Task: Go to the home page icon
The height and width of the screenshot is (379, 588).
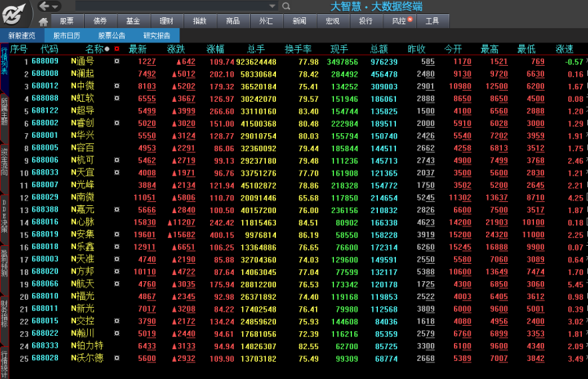Action: [43, 22]
